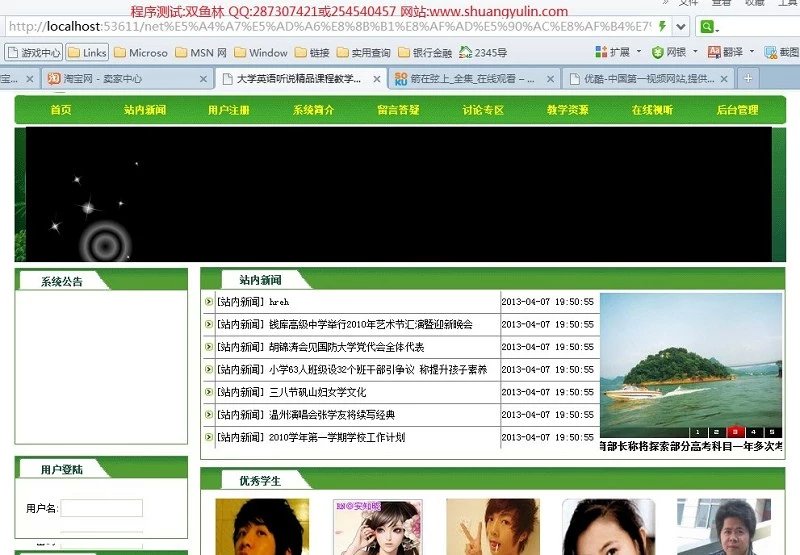Expand the 翻译 dropdown arrow
The image size is (800, 555).
pos(752,52)
